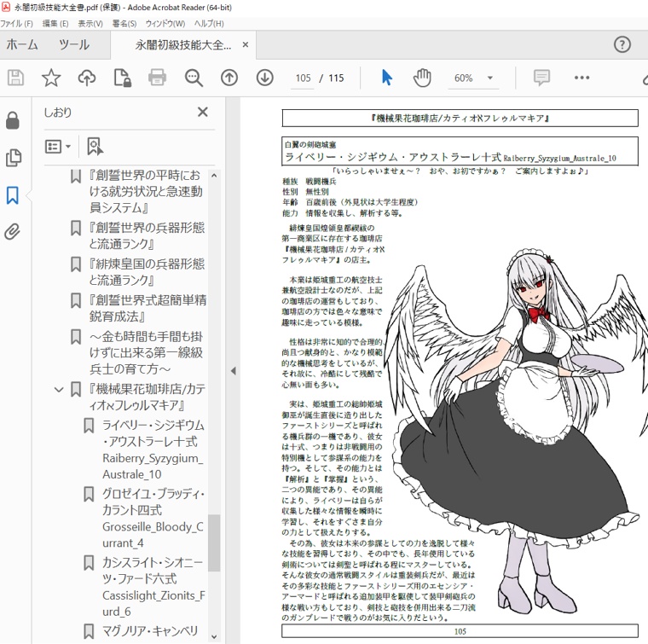Open the search text magnifier tool

pos(194,78)
